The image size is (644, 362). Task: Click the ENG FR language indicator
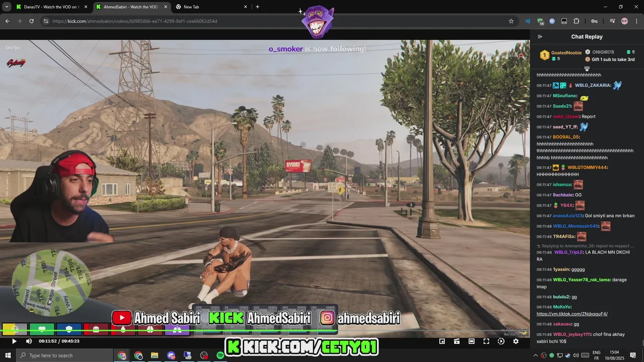597,355
